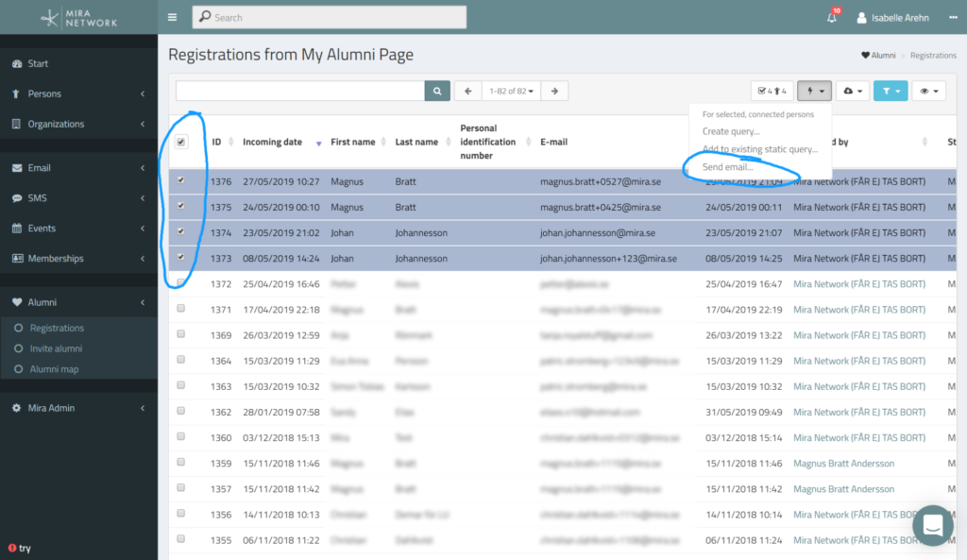Open the notifications bell icon
The width and height of the screenshot is (967, 560).
[x=831, y=17]
